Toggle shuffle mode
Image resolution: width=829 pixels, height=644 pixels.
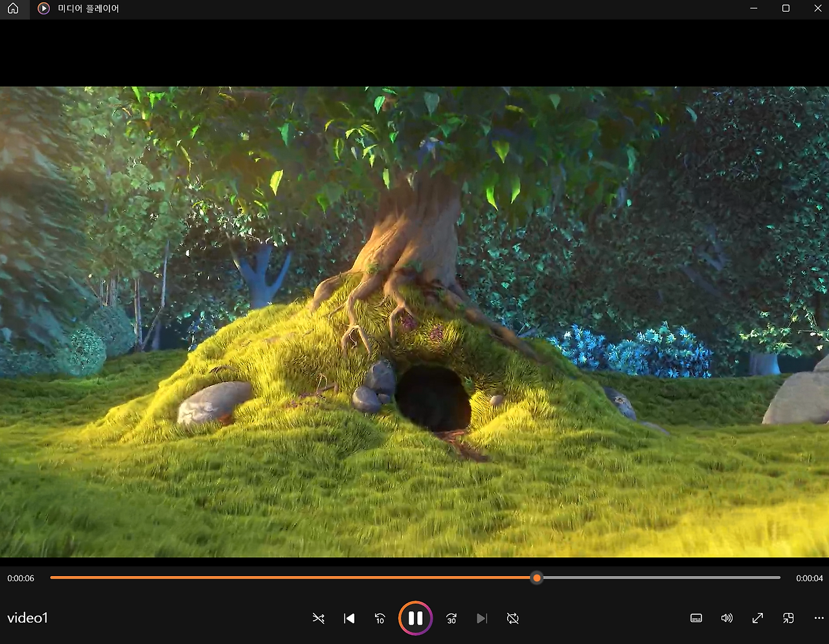(x=318, y=619)
